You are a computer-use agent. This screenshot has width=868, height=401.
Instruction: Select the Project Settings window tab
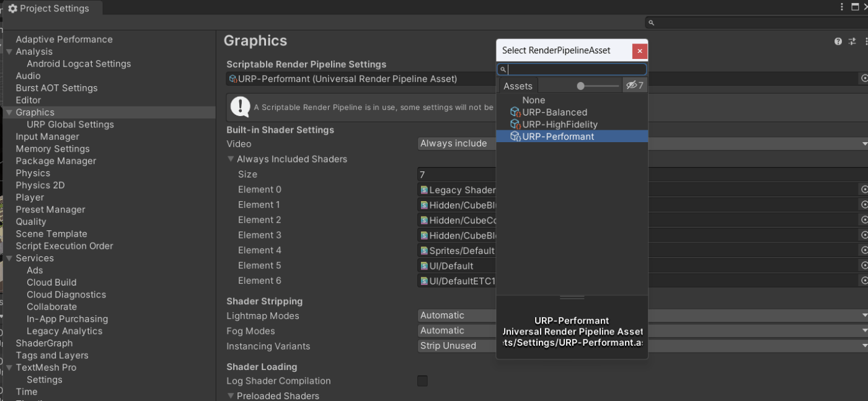click(52, 9)
